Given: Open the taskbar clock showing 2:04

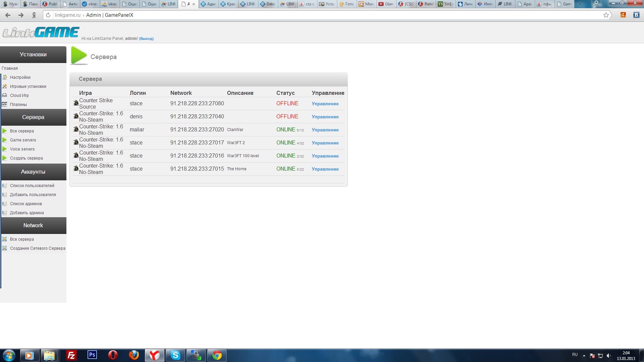Looking at the screenshot, I should 626,356.
